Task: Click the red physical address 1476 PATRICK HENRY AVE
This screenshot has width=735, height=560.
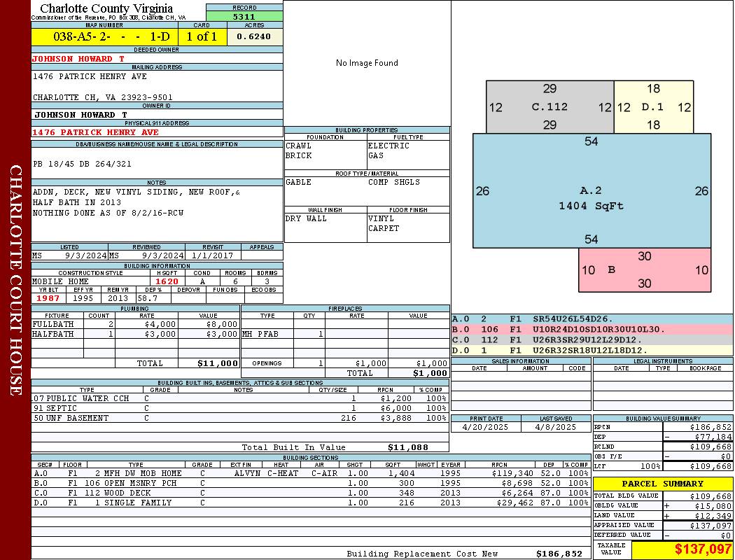Action: click(x=95, y=132)
